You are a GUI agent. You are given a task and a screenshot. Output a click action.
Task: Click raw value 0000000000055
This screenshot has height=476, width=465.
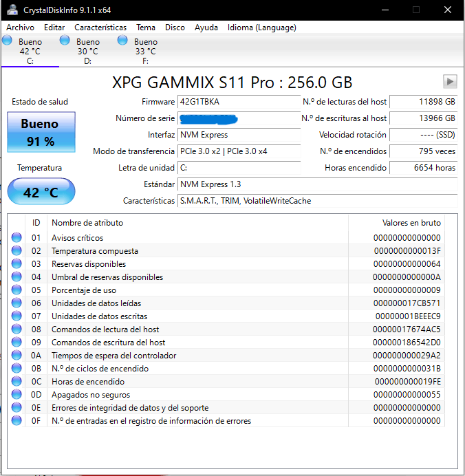click(407, 395)
